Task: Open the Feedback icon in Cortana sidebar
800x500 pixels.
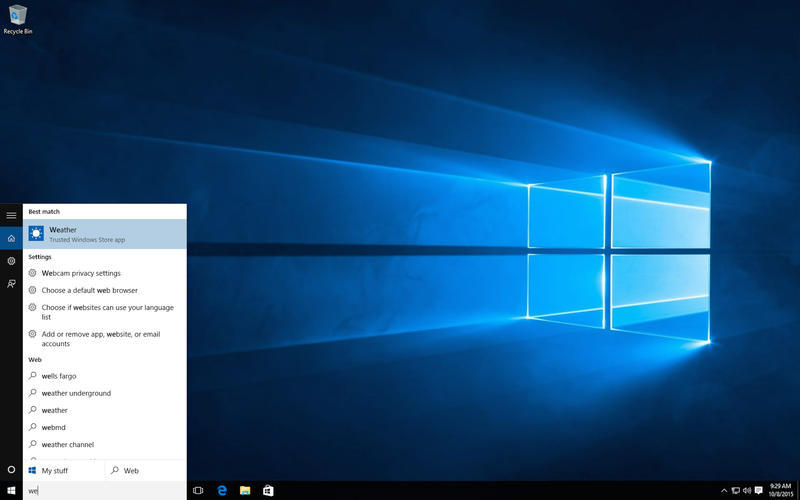Action: (11, 284)
